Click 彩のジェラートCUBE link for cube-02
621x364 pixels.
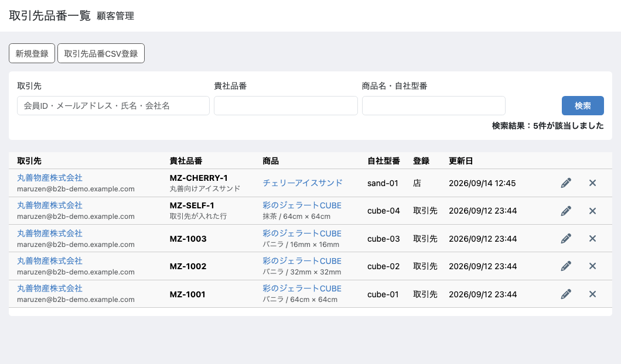[302, 261]
